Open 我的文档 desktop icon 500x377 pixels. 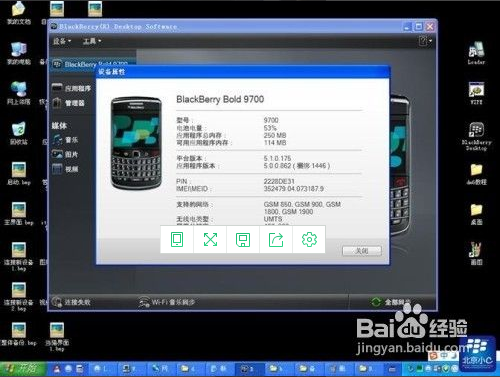coord(19,13)
